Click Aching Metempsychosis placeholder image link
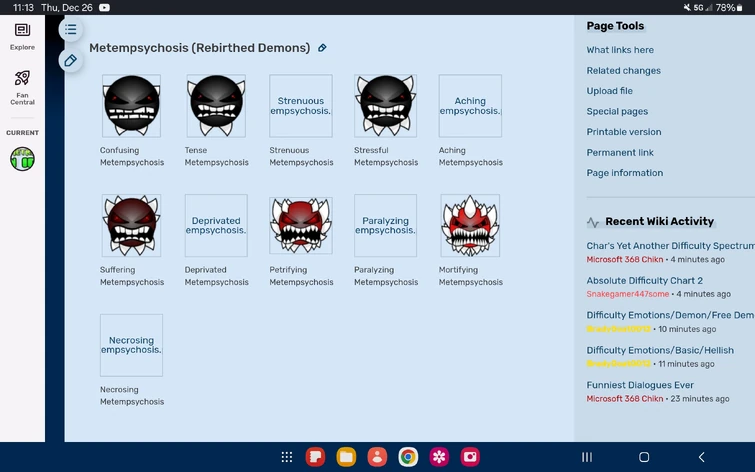This screenshot has width=755, height=472. pyautogui.click(x=470, y=105)
